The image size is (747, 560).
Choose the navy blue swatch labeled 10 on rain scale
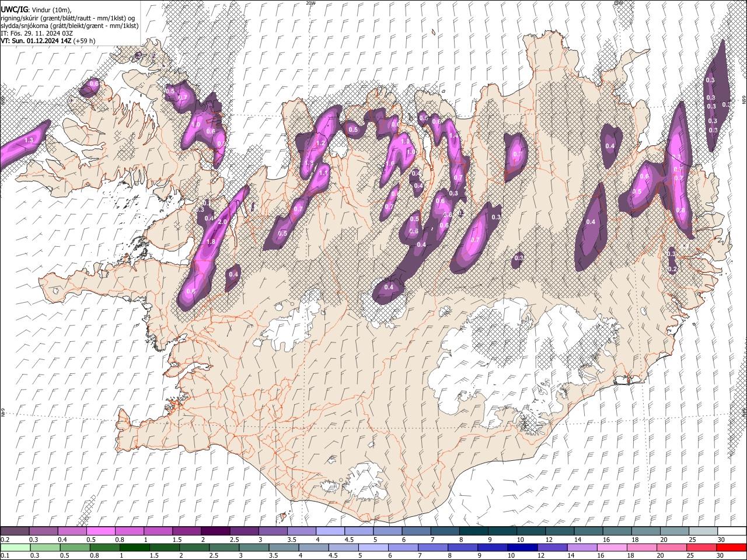pyautogui.click(x=522, y=547)
